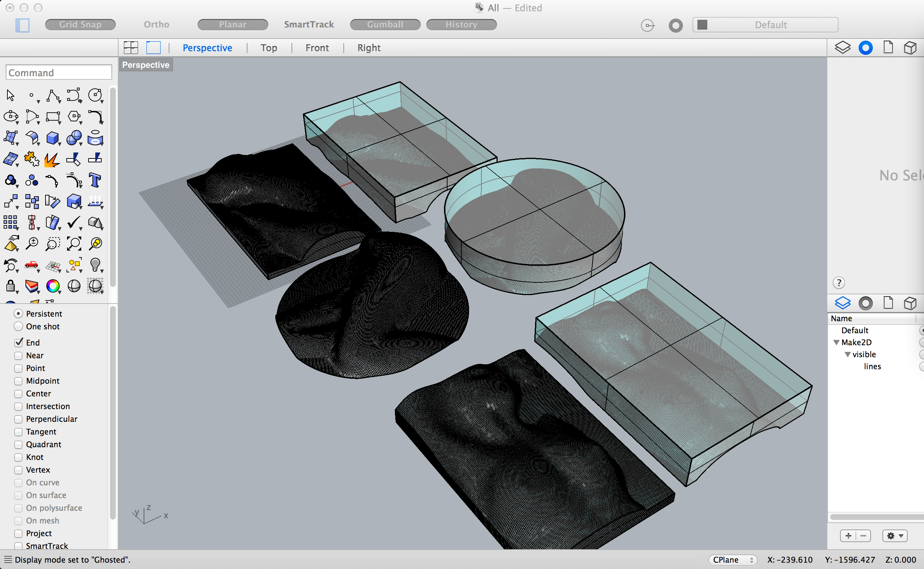Select One shot radio button

[x=18, y=326]
